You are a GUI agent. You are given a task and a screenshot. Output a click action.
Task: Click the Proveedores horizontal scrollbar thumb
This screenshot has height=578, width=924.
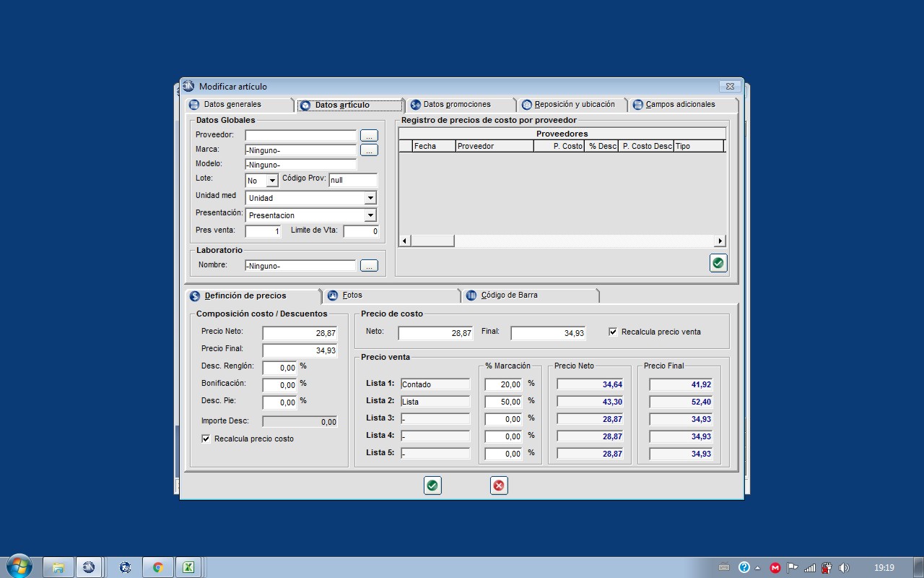pyautogui.click(x=432, y=241)
